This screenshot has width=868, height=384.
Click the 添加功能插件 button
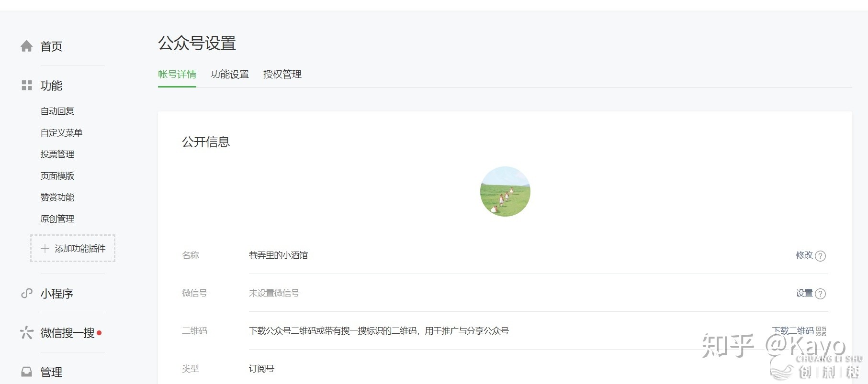click(x=73, y=248)
